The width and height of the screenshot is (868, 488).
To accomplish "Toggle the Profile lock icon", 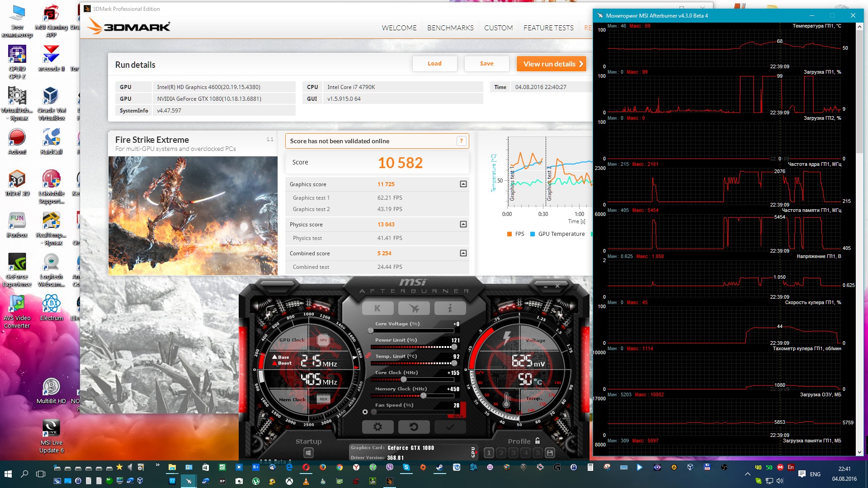I will tap(538, 441).
